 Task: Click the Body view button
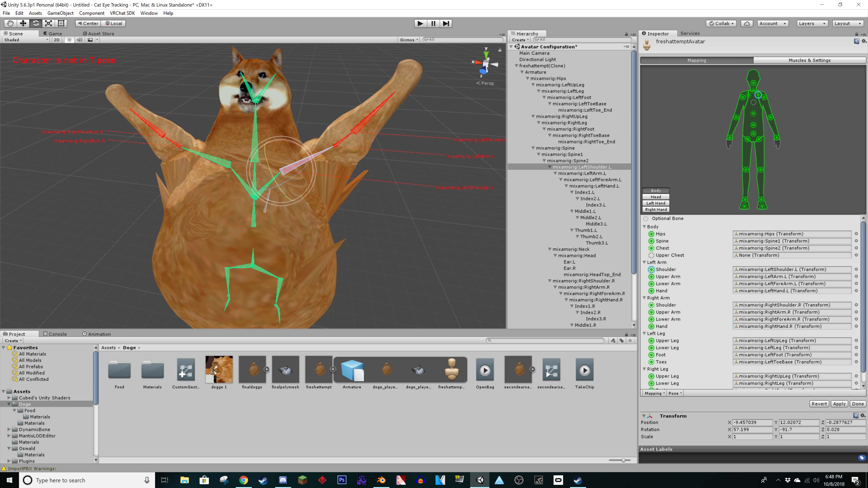click(x=655, y=190)
